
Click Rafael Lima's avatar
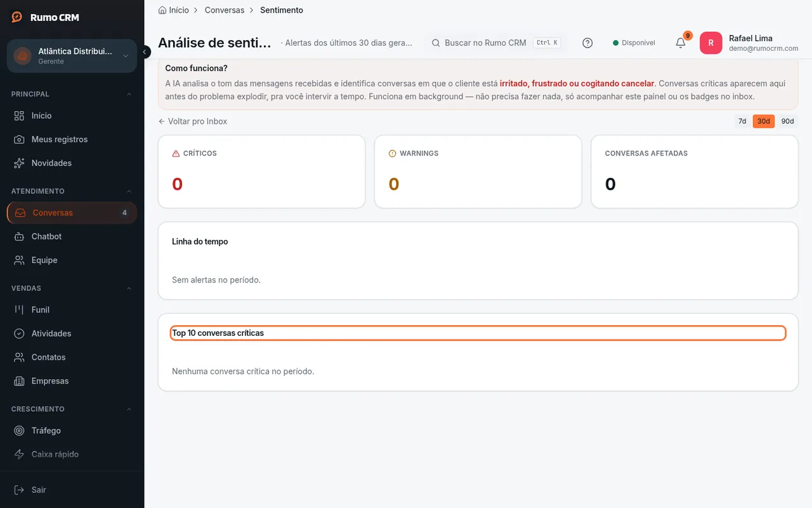pyautogui.click(x=710, y=43)
